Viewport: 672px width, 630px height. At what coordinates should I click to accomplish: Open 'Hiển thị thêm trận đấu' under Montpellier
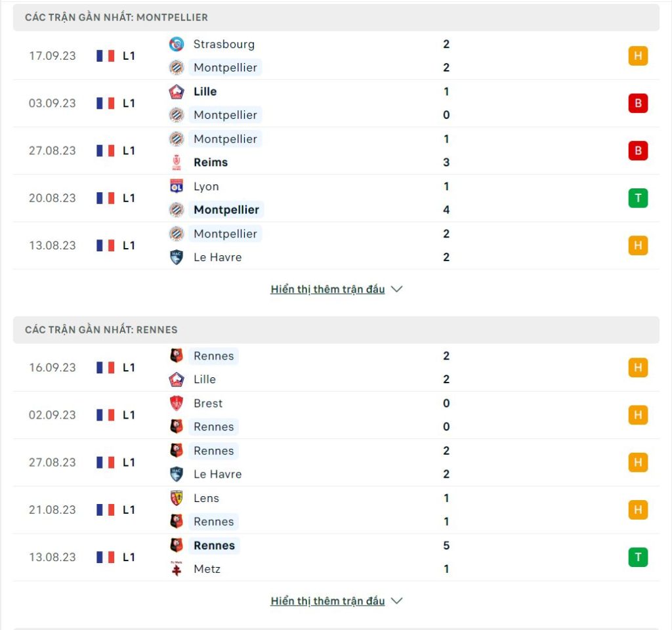point(327,289)
